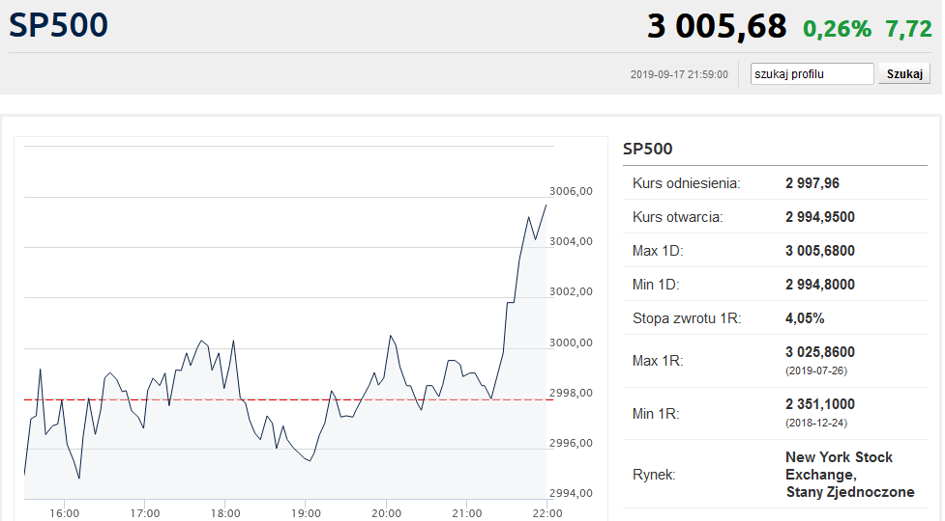Click the 2996,00 y-axis label

click(571, 443)
